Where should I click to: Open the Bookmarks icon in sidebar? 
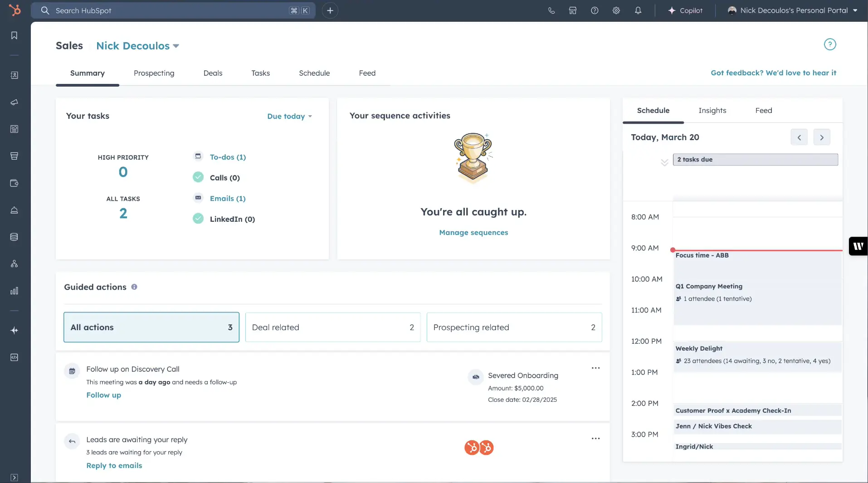[14, 35]
